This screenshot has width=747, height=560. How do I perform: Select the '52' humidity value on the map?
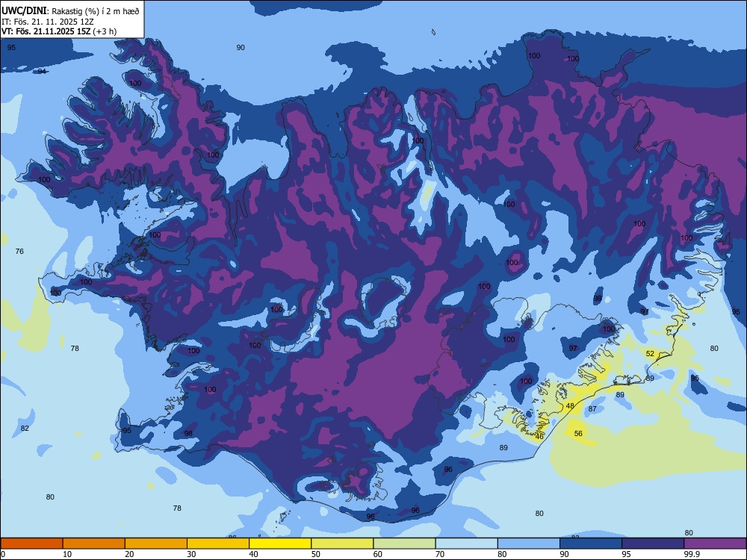click(x=650, y=354)
